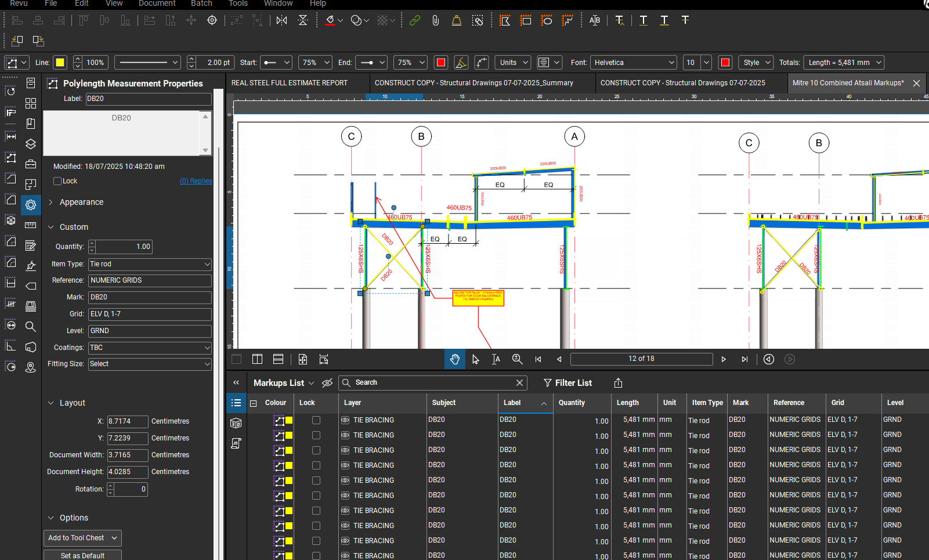Open the Item Type dropdown

[x=150, y=264]
